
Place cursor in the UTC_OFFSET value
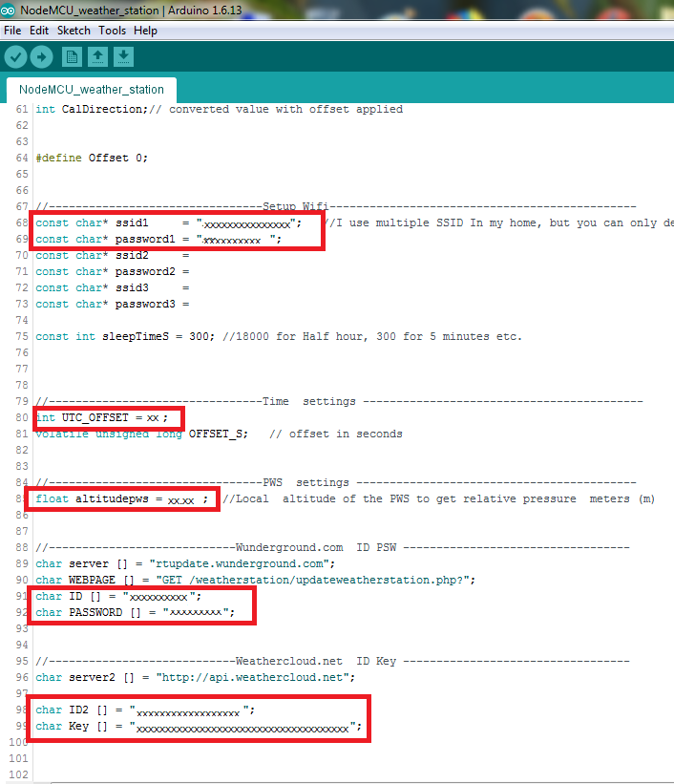(x=153, y=418)
